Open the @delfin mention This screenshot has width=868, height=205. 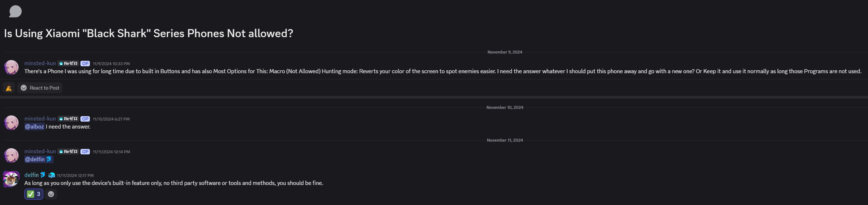point(39,159)
